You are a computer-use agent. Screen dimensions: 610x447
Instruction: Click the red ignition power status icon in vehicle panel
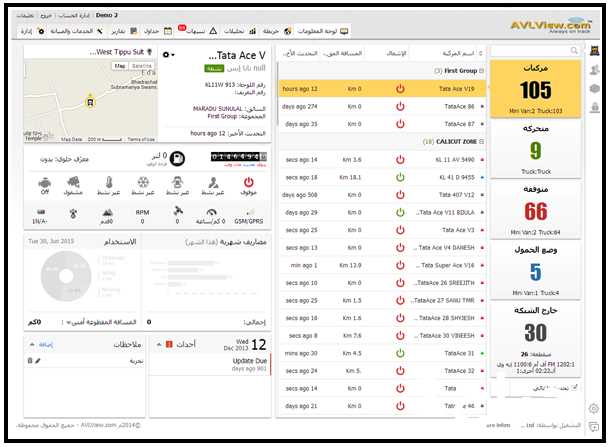pyautogui.click(x=248, y=182)
